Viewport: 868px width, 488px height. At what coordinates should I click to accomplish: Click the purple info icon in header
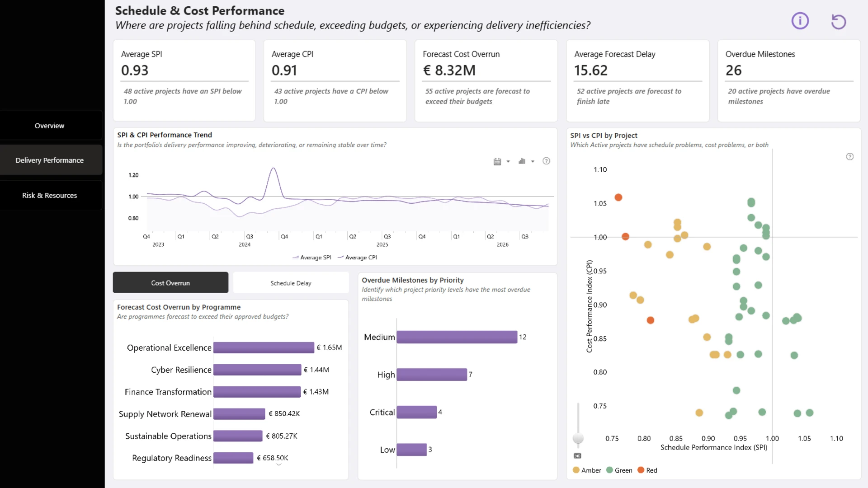pos(800,21)
